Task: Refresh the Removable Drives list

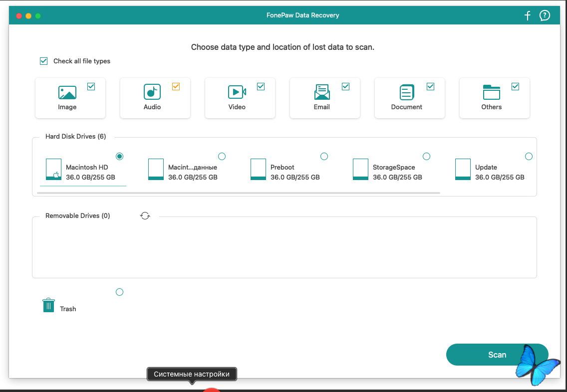Action: (x=145, y=215)
